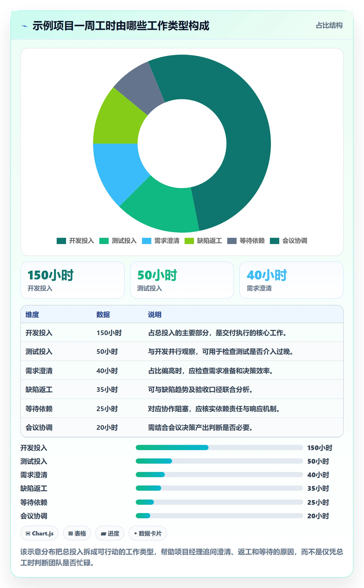Select the 表格 chip
This screenshot has height=588, width=364.
click(77, 533)
